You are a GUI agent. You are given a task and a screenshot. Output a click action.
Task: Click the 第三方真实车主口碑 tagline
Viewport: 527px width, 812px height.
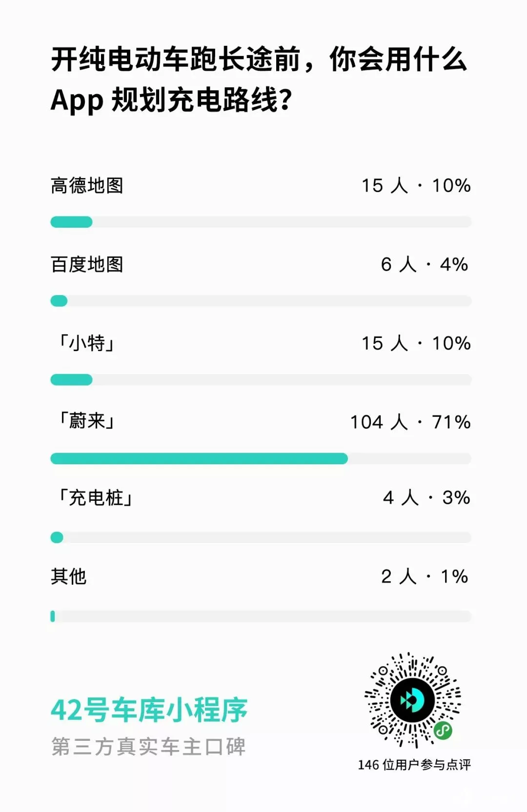pyautogui.click(x=148, y=747)
